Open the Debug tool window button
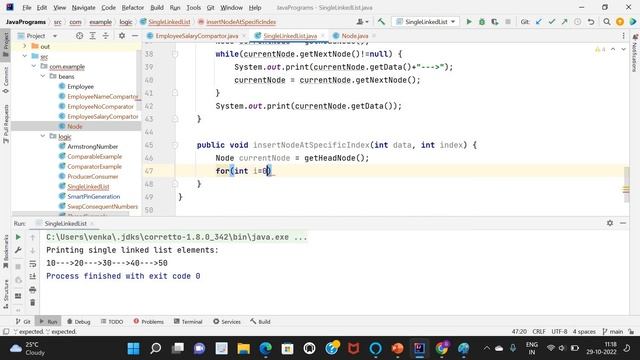 click(x=78, y=322)
